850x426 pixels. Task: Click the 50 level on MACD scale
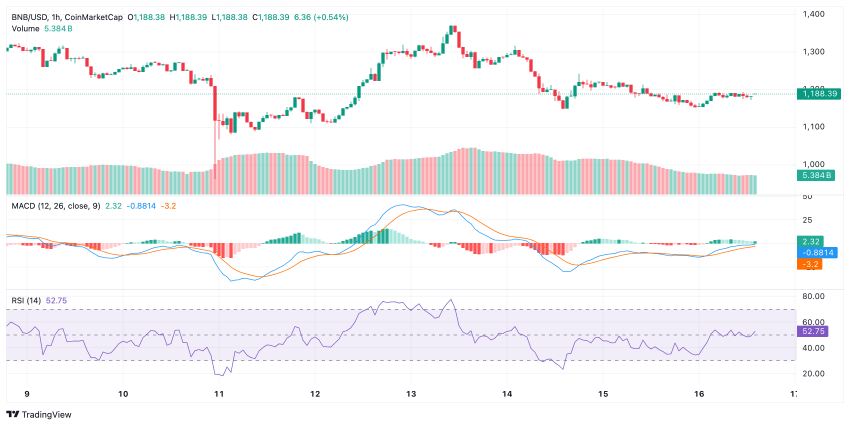(807, 198)
